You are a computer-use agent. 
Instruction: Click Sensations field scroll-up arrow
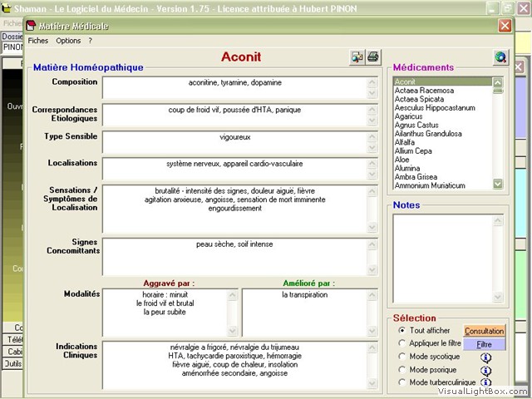coord(372,192)
